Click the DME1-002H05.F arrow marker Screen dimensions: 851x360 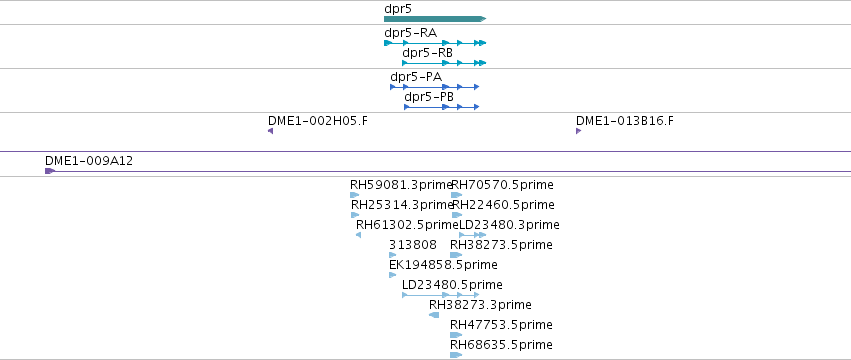(270, 131)
